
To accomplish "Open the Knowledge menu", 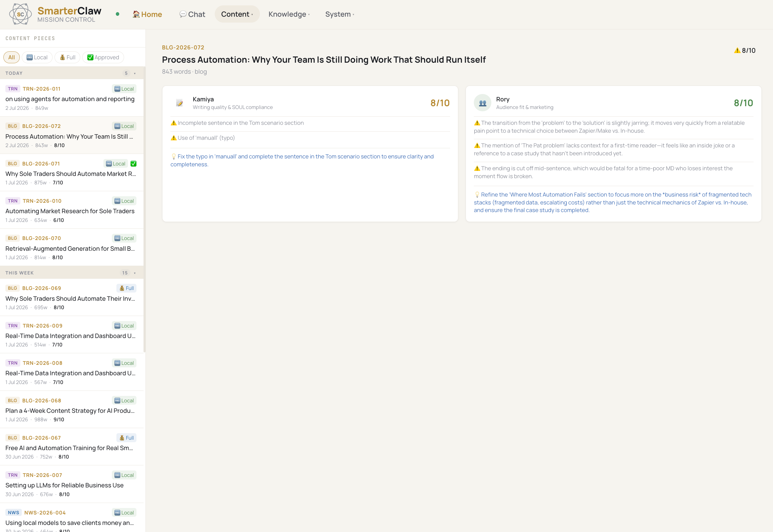I will [289, 14].
